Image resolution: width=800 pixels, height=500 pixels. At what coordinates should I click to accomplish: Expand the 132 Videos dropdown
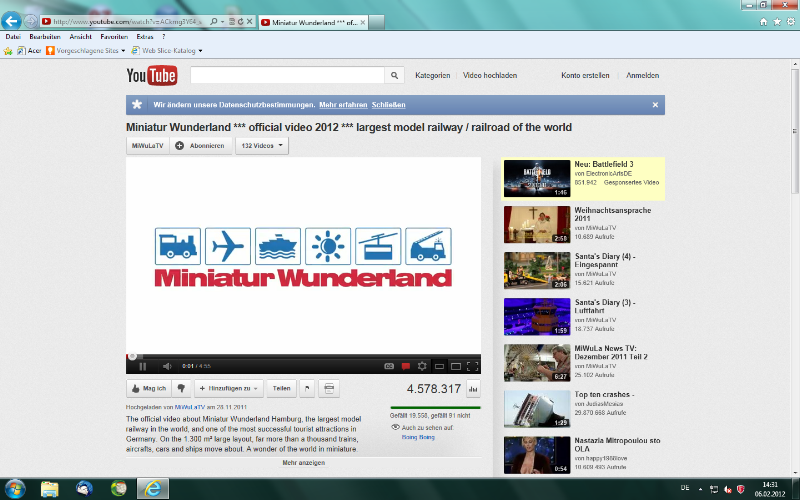(261, 146)
